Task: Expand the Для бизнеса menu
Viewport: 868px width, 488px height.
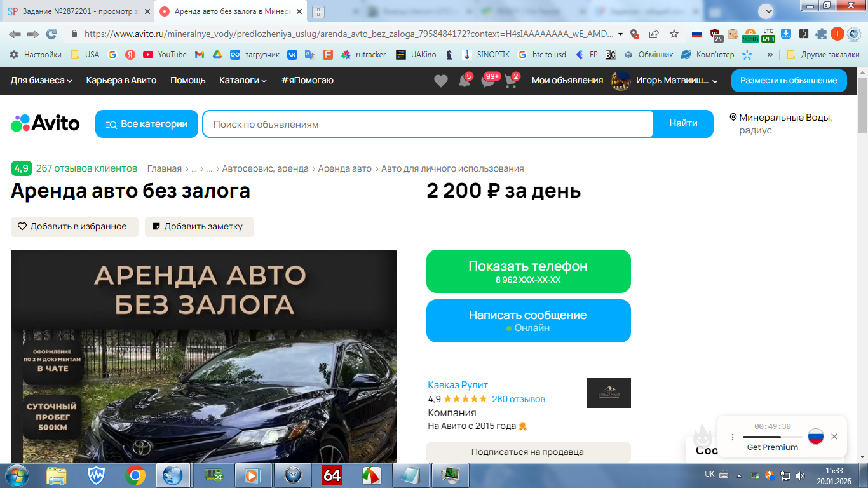Action: click(x=41, y=80)
